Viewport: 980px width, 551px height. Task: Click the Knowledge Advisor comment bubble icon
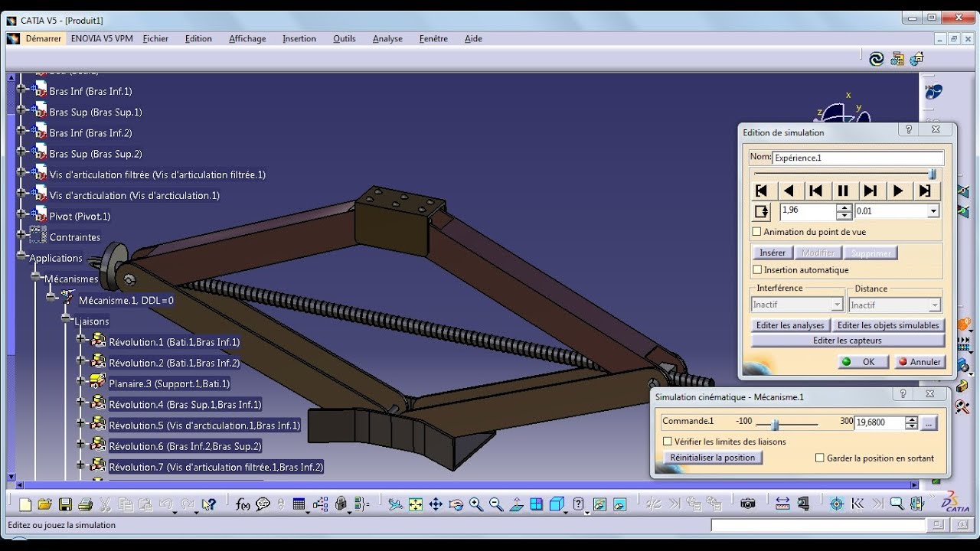click(x=263, y=504)
